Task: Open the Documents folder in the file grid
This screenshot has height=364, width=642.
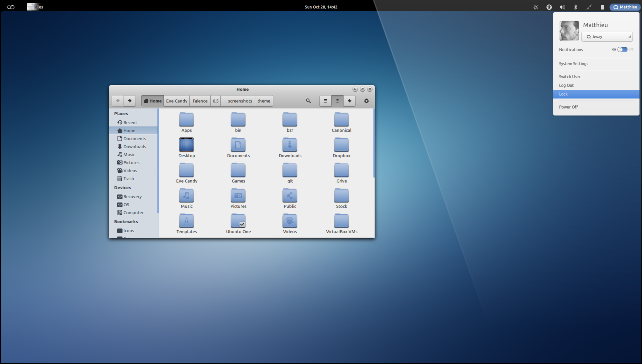Action: click(x=238, y=147)
